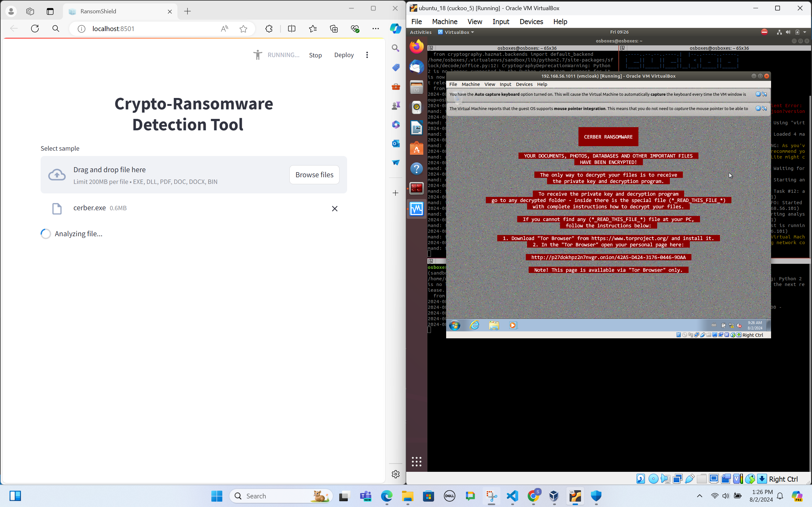The image size is (812, 507).
Task: Add app to Edge sidebar plus
Action: (x=396, y=193)
